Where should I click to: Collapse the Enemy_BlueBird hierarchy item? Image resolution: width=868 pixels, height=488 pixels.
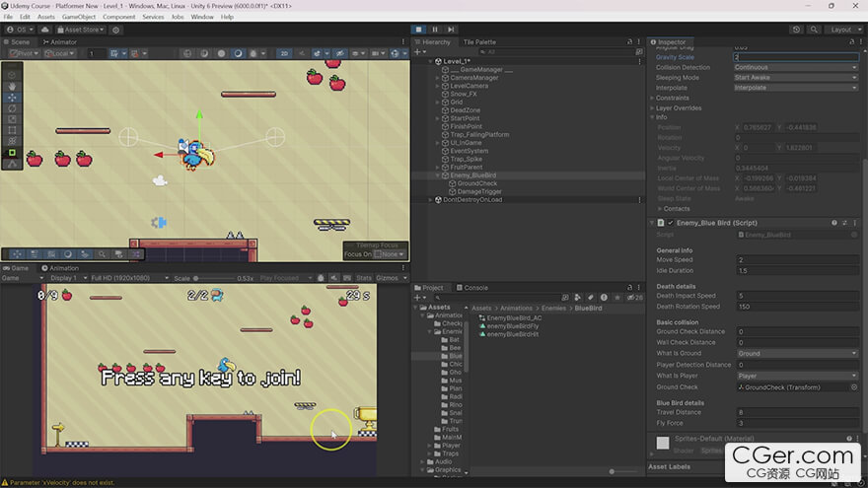point(438,175)
